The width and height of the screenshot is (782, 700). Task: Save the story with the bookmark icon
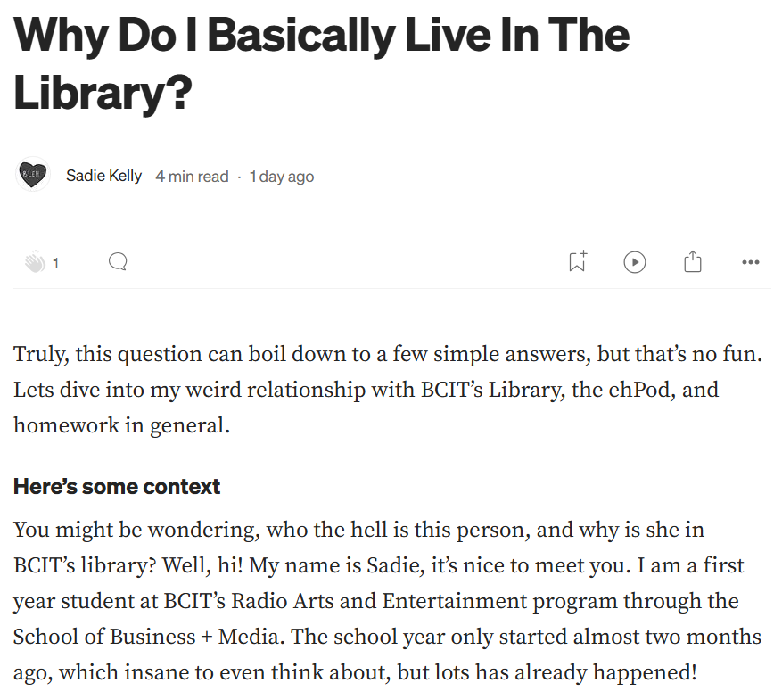click(x=578, y=262)
